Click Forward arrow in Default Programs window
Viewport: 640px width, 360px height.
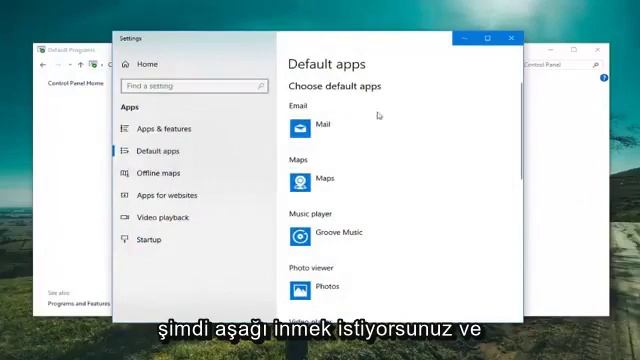[x=58, y=65]
